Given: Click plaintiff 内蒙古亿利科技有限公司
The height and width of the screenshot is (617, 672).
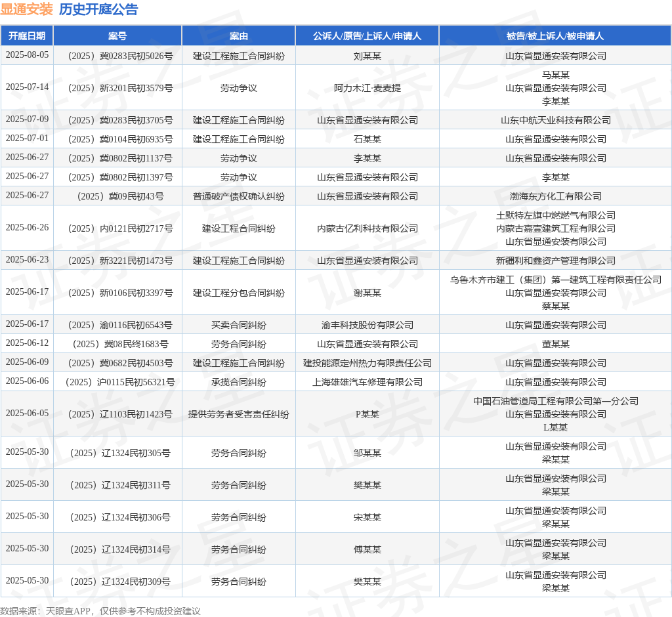Looking at the screenshot, I should point(367,228).
